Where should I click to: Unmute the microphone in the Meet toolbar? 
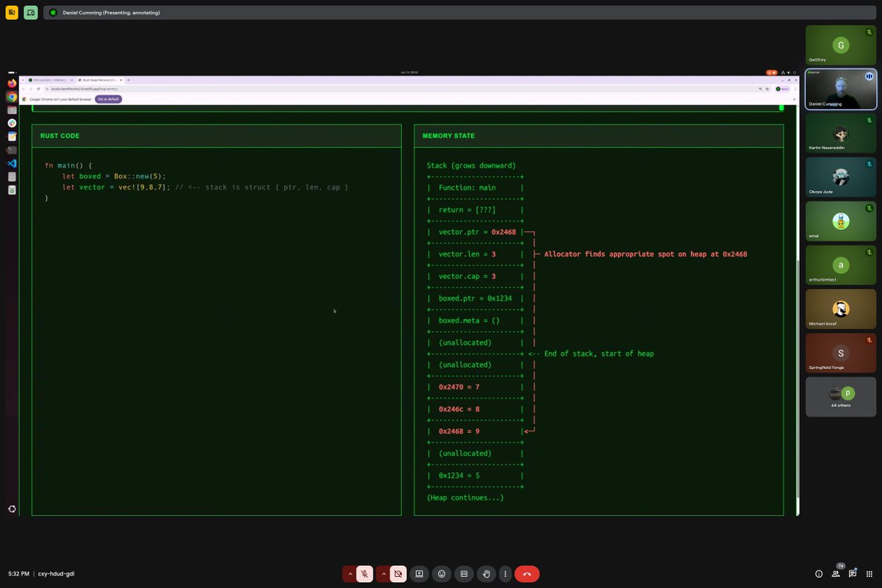click(x=365, y=573)
